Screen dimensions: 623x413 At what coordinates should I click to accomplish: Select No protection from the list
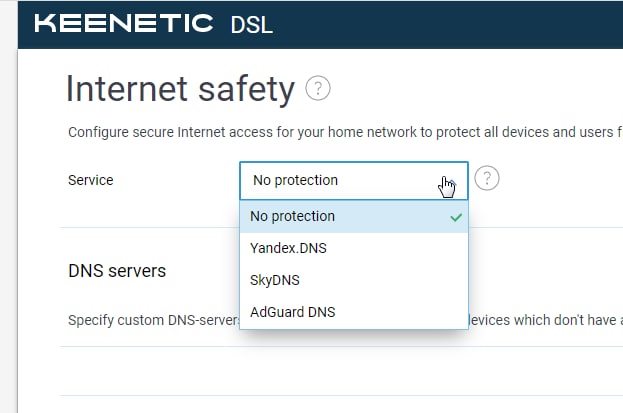[x=292, y=216]
